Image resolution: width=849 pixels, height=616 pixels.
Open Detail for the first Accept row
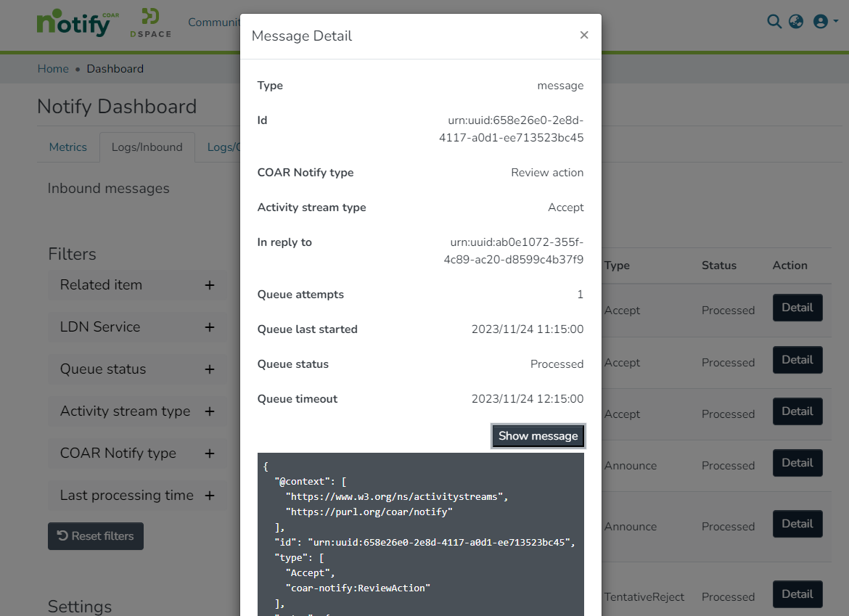[797, 308]
